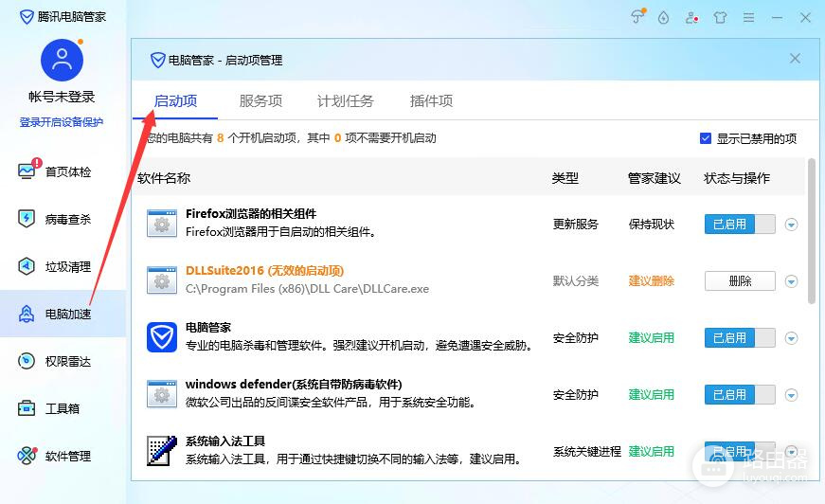Click the 系统输入法工具 pen icon

tap(162, 451)
